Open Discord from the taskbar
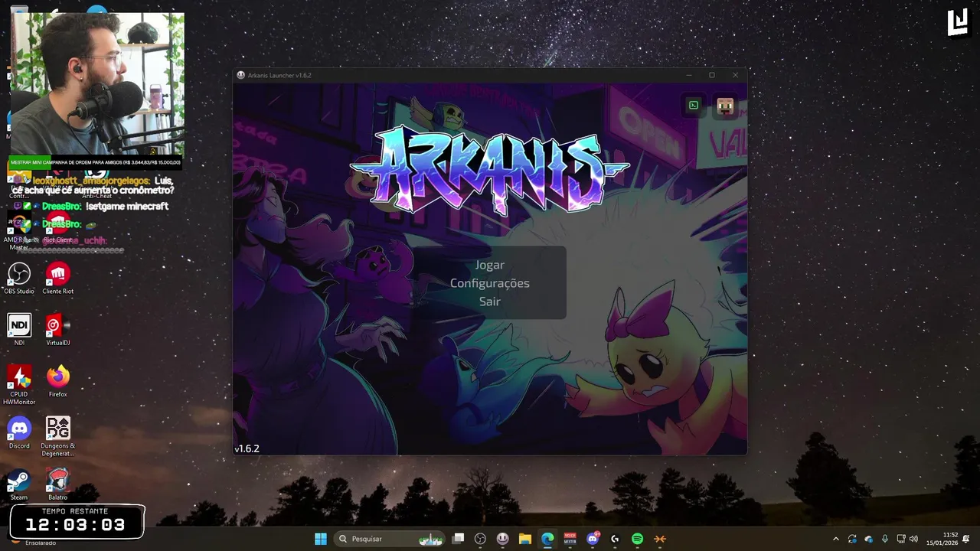The width and height of the screenshot is (980, 551). pyautogui.click(x=593, y=539)
